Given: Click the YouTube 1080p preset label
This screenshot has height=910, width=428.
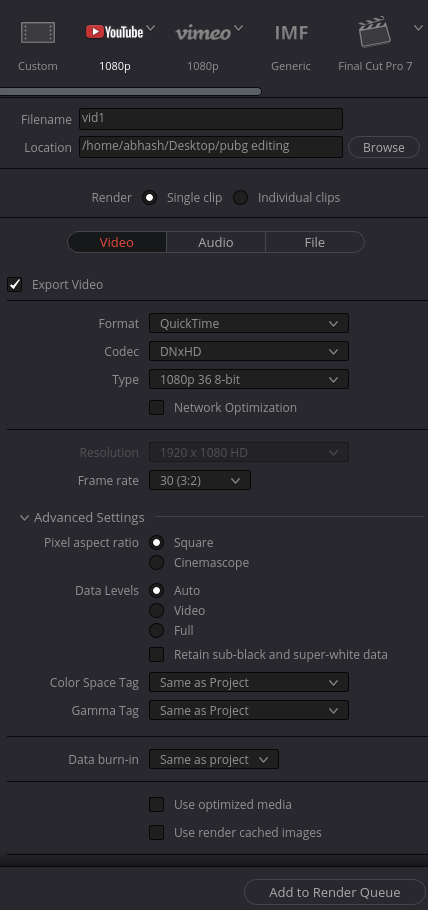Looking at the screenshot, I should 114,66.
